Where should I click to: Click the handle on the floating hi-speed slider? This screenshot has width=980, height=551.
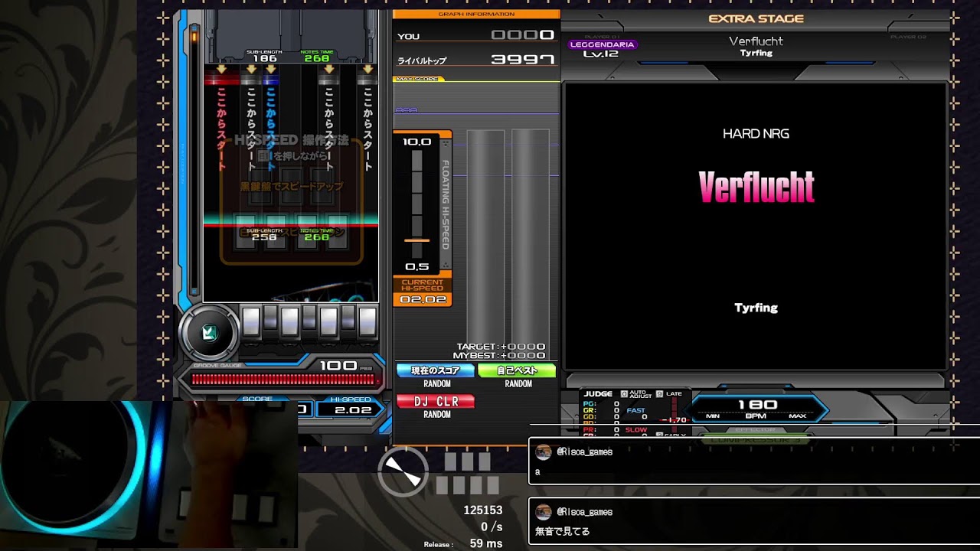coord(416,240)
